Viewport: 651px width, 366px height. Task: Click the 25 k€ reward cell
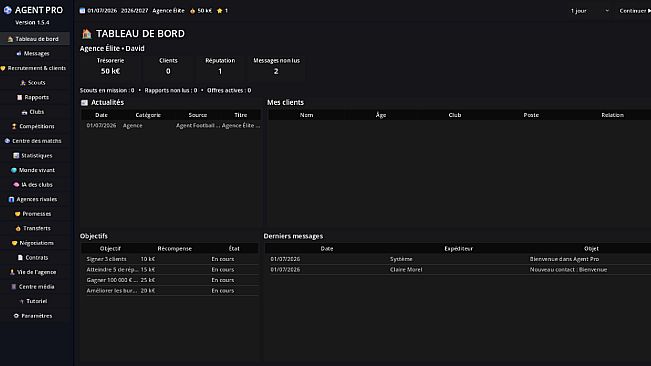click(147, 280)
